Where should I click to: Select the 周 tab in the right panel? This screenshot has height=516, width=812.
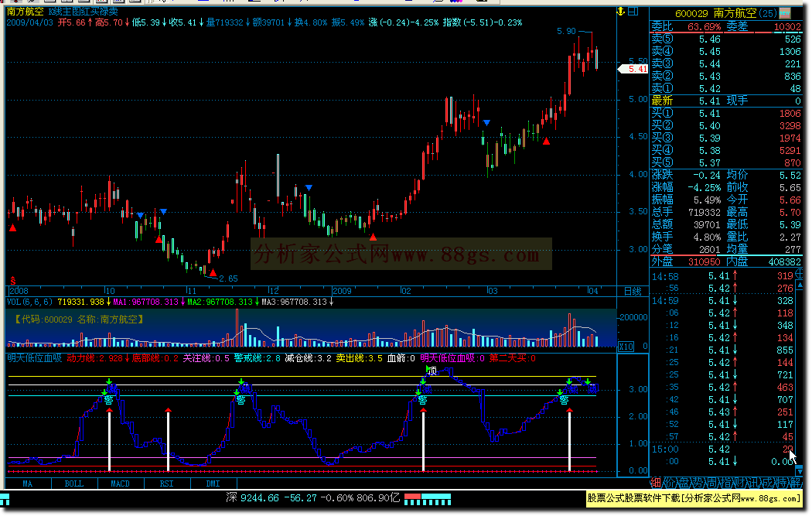711,483
